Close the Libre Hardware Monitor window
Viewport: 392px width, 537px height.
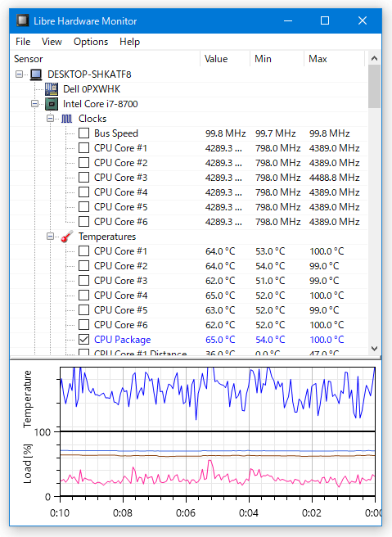[x=363, y=20]
